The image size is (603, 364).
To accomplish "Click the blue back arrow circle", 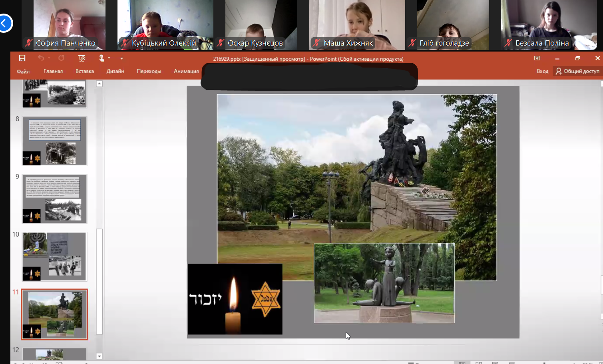I will coord(4,23).
